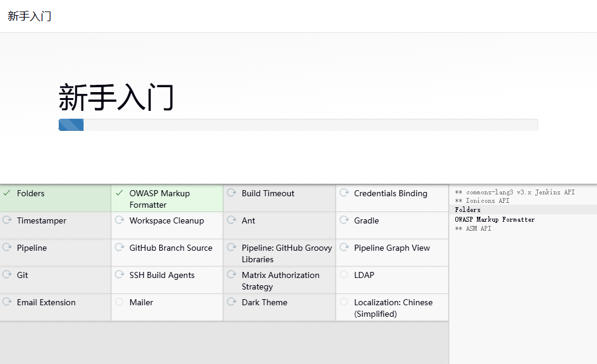Image resolution: width=597 pixels, height=364 pixels.
Task: Click the ASM API log line
Action: (x=473, y=228)
